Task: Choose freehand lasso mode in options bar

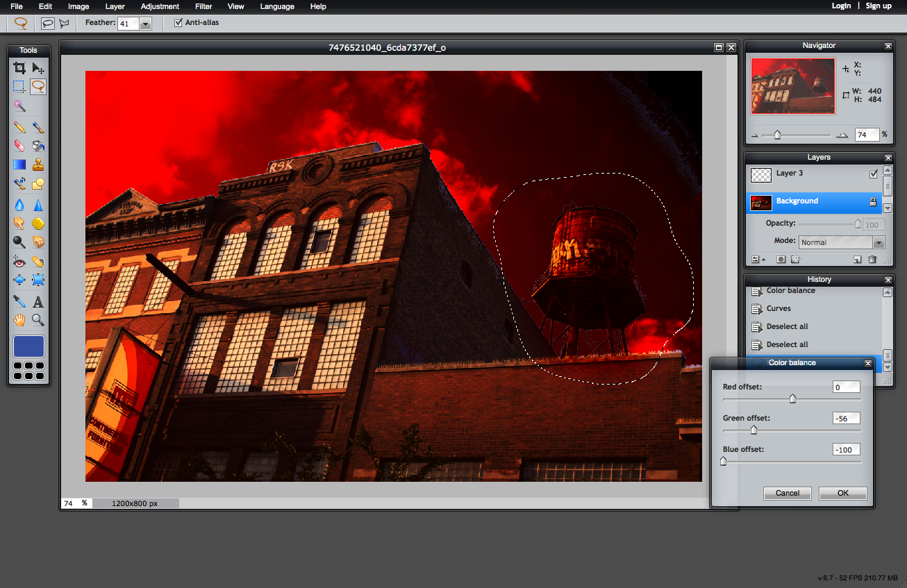Action: click(47, 23)
